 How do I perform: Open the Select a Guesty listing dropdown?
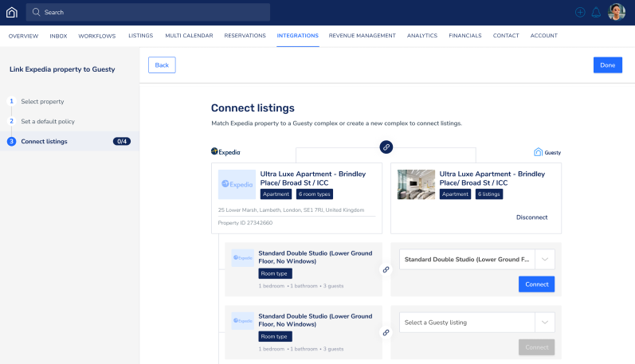545,323
